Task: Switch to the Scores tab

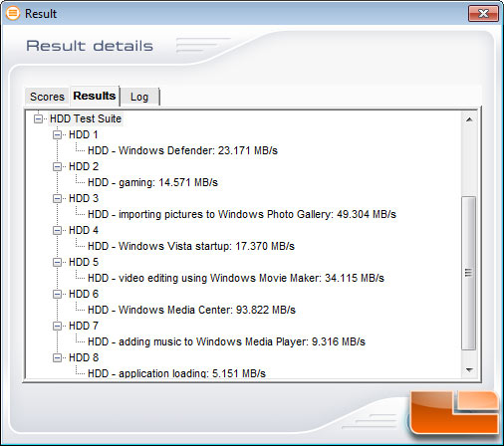Action: (47, 97)
